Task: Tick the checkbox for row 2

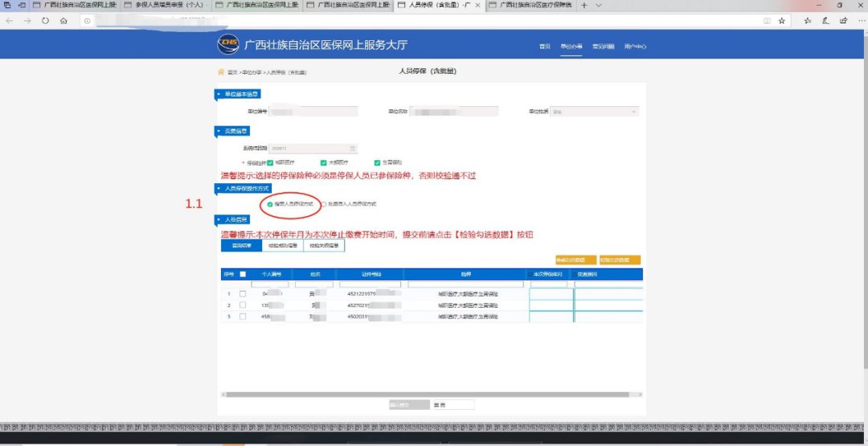Action: (x=243, y=305)
